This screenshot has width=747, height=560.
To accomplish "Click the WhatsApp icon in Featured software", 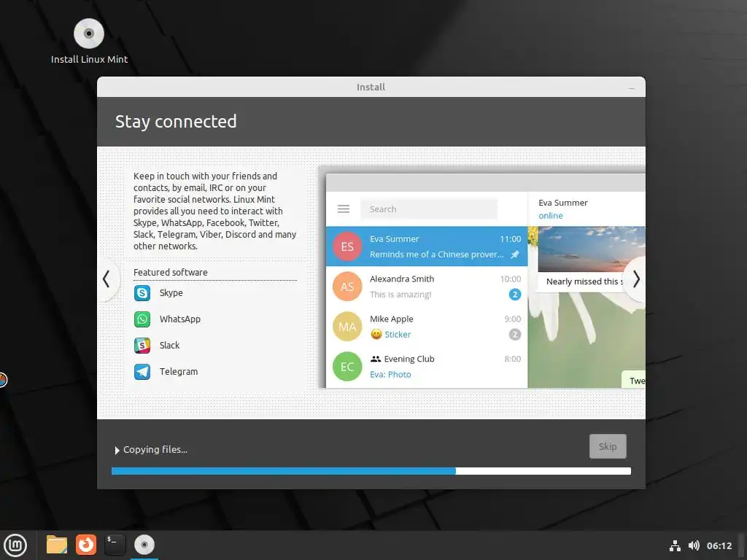I will tap(142, 319).
